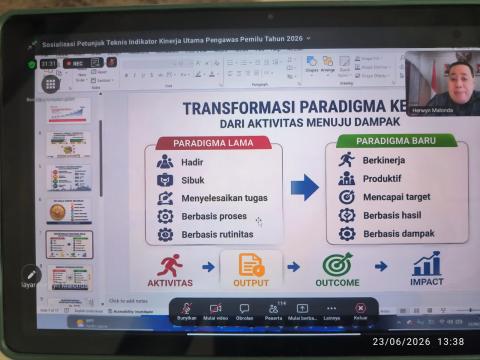
Task: Click the 'Mencapai target' text
Action: tap(397, 197)
